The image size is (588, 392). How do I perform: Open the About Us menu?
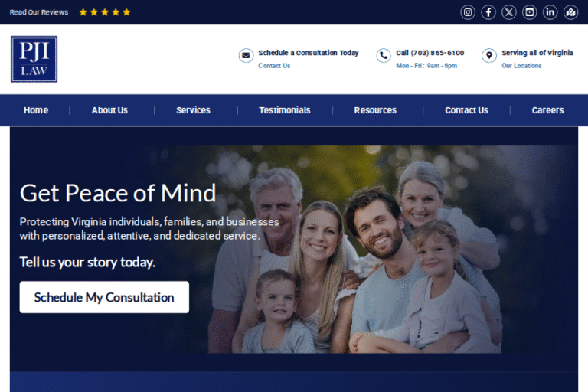(x=109, y=110)
